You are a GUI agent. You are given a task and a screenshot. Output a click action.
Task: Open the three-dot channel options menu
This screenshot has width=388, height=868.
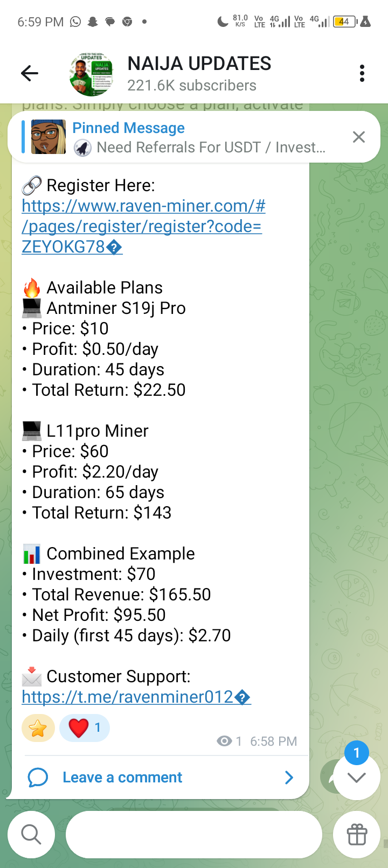362,73
